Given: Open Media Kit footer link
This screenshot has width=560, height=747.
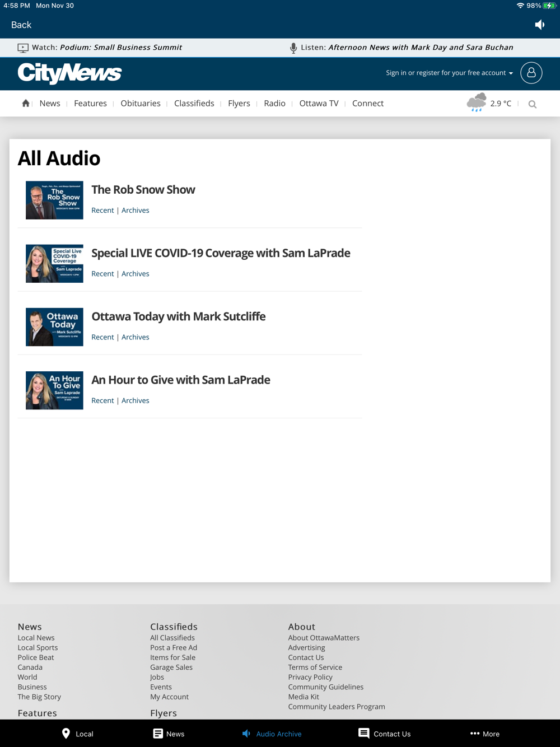Looking at the screenshot, I should 304,697.
